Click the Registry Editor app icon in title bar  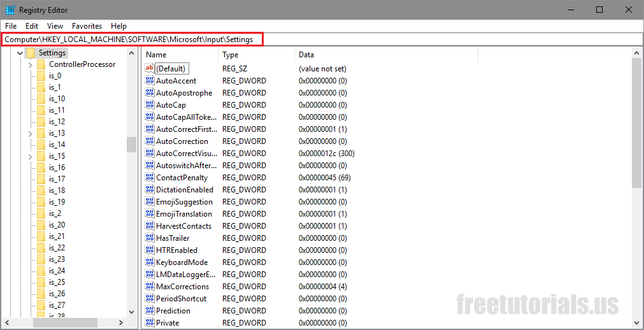(x=10, y=10)
